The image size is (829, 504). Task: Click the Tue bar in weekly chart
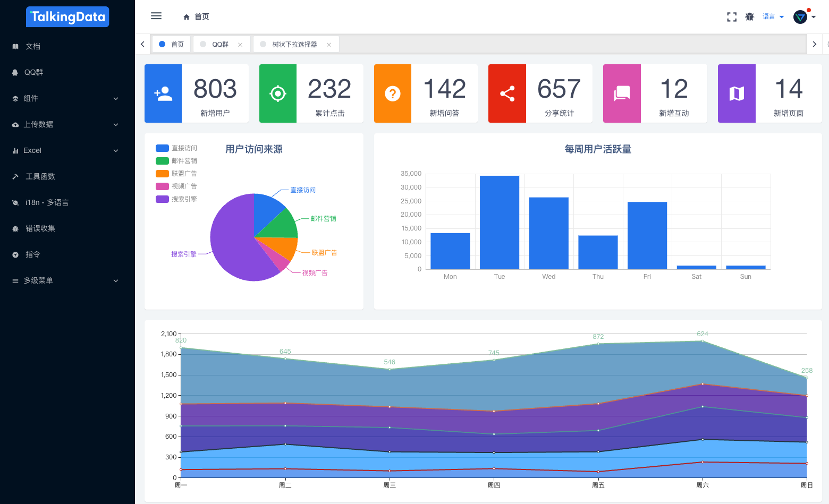[500, 223]
